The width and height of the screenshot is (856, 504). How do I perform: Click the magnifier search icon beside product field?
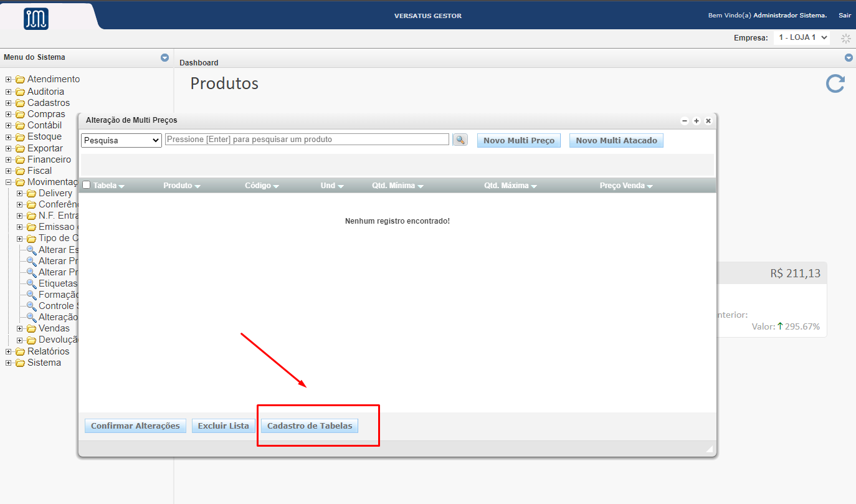(460, 140)
